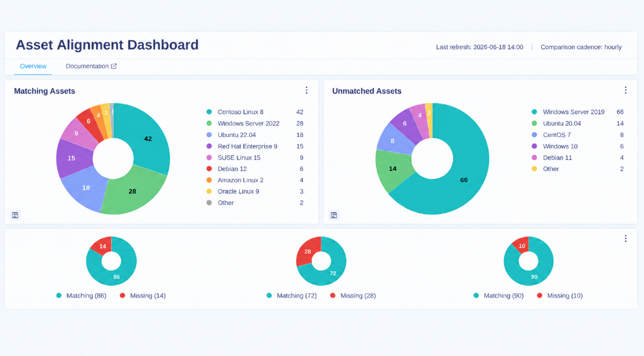The image size is (644, 356).
Task: Click the Last refresh timestamp text
Action: point(480,47)
